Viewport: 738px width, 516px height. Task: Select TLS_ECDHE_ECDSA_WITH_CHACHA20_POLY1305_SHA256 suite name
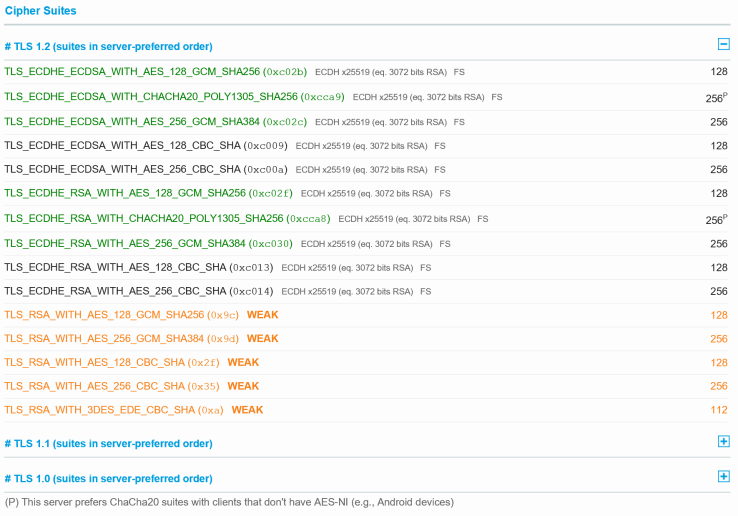151,97
